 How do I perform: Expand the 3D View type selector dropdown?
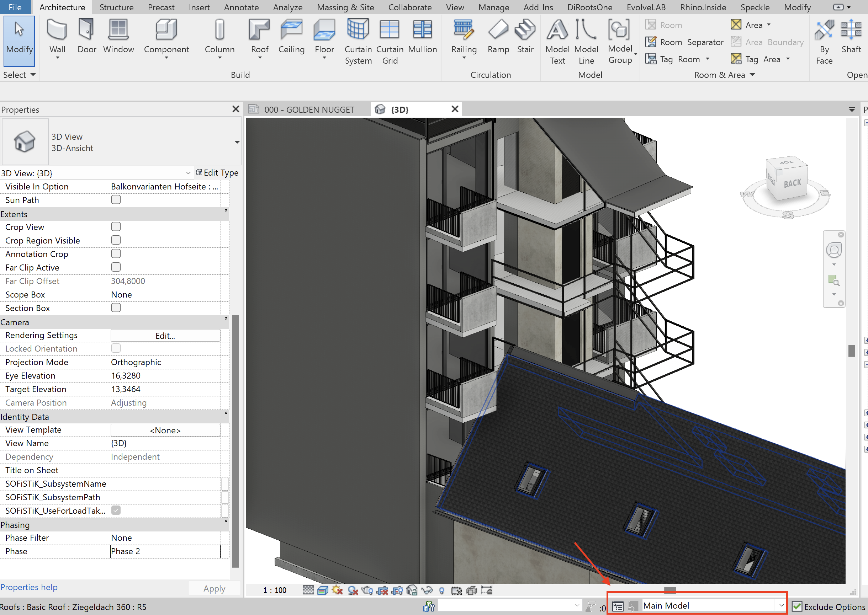pyautogui.click(x=237, y=142)
